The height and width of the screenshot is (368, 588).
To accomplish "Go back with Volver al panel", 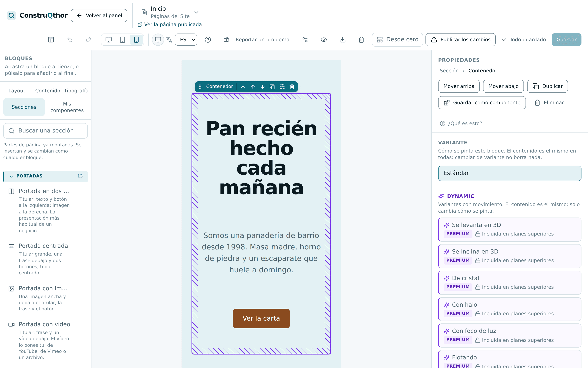I will tap(99, 16).
